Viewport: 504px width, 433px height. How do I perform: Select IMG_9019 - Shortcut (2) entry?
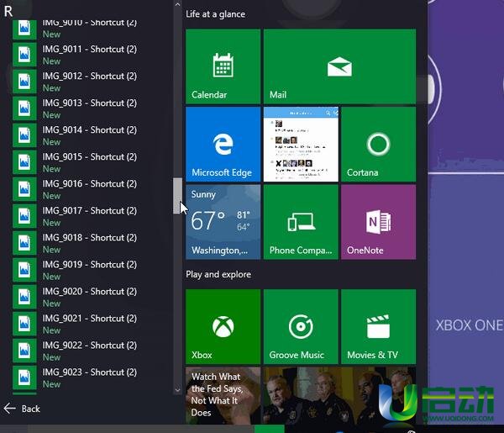click(92, 270)
